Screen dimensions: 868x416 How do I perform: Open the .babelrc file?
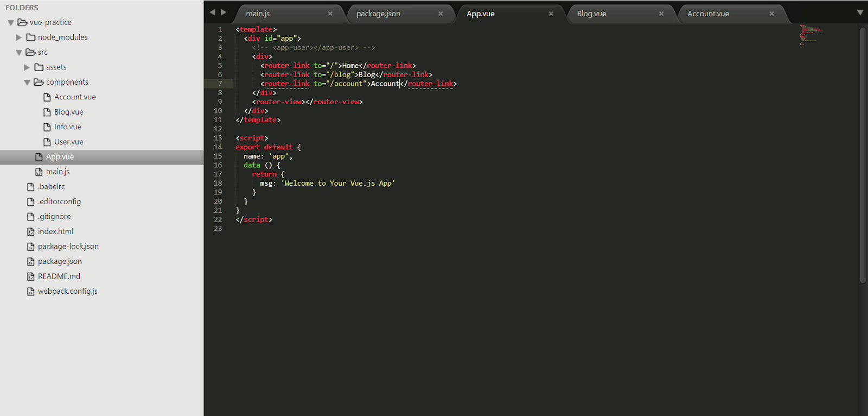coord(52,187)
